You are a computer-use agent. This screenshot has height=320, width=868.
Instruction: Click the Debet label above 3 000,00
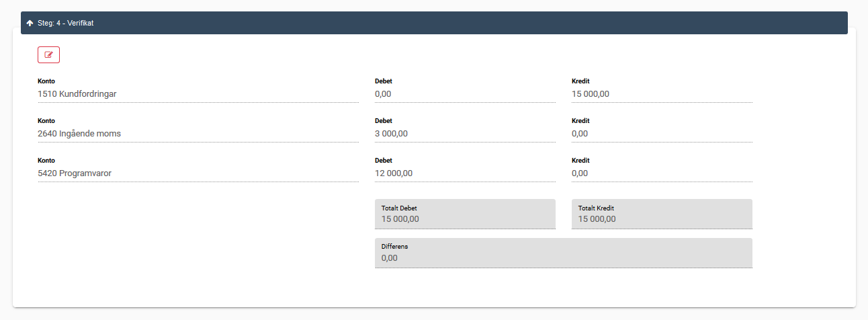coord(384,121)
